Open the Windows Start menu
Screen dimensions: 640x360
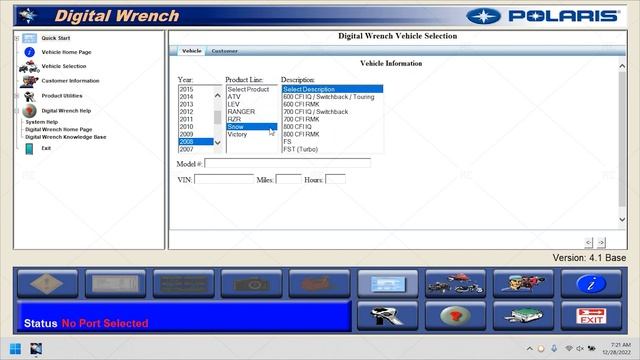[x=16, y=349]
